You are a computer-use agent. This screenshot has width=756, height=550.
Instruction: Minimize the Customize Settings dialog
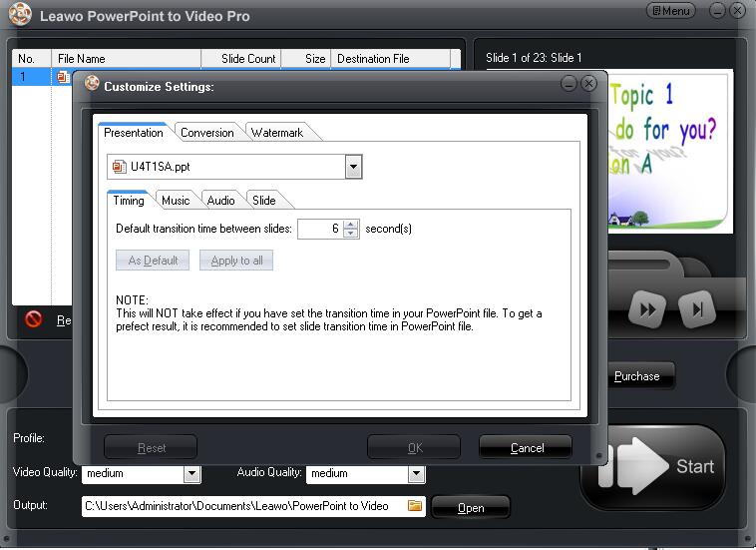point(568,84)
